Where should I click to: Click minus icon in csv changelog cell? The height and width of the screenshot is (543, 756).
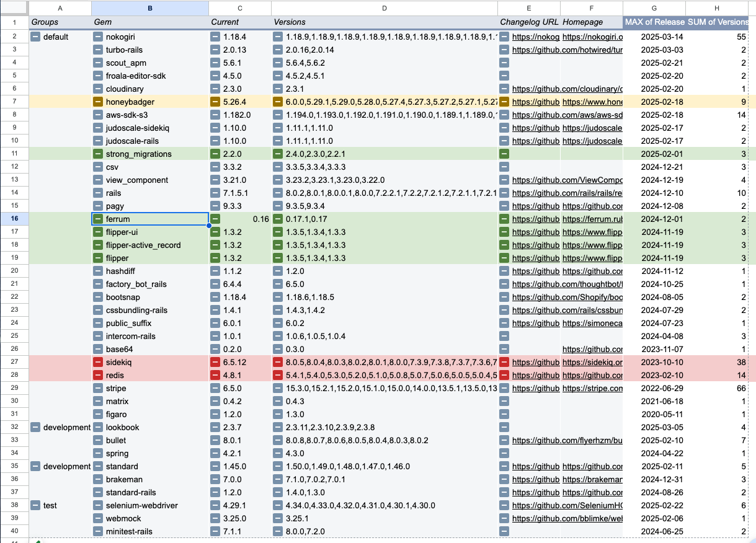click(504, 167)
